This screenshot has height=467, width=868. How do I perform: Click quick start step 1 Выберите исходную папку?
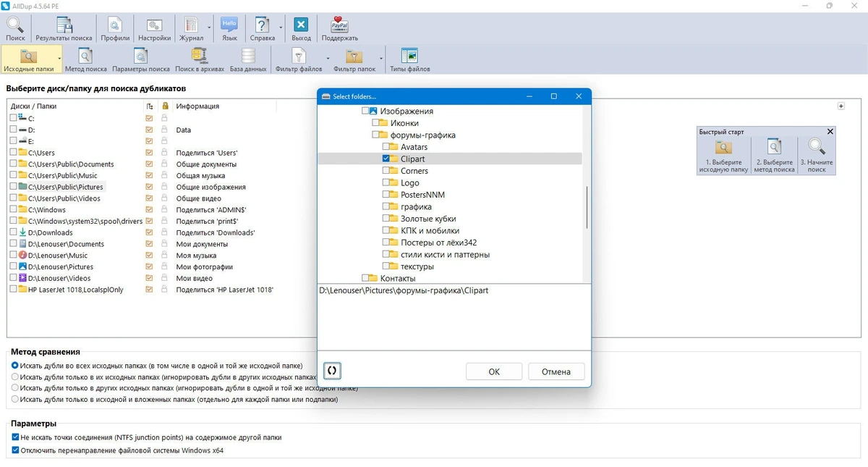[x=723, y=156]
